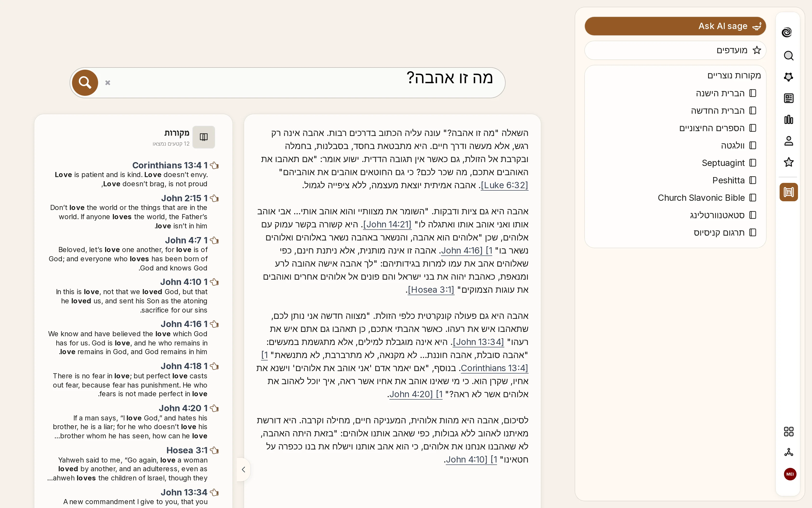Collapse the sources panel with the chevron
Viewport: 812px width, 508px height.
(x=244, y=469)
